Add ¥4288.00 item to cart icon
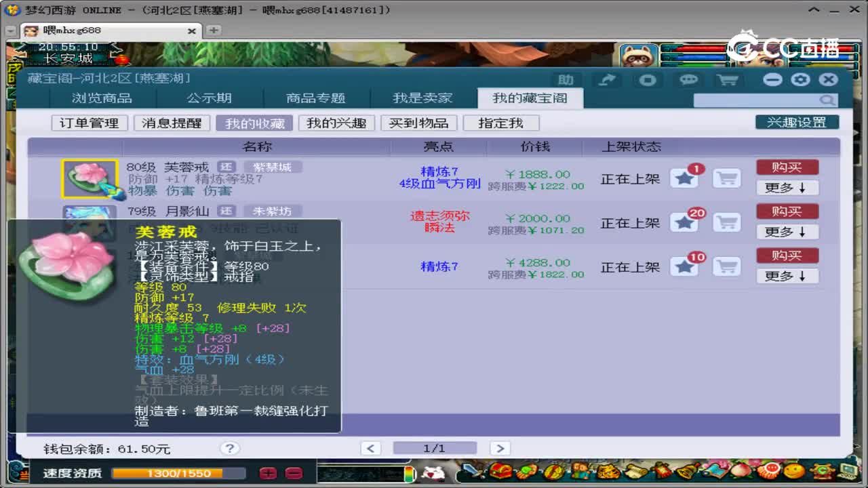This screenshot has height=488, width=868. click(727, 266)
